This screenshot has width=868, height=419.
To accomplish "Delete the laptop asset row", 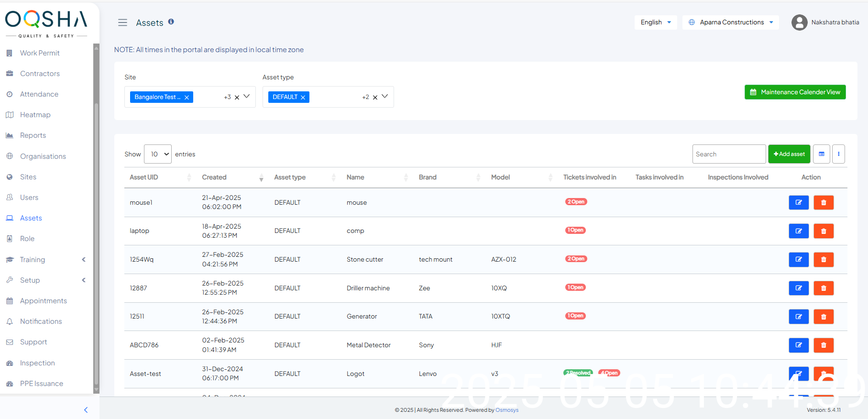I will (x=823, y=231).
